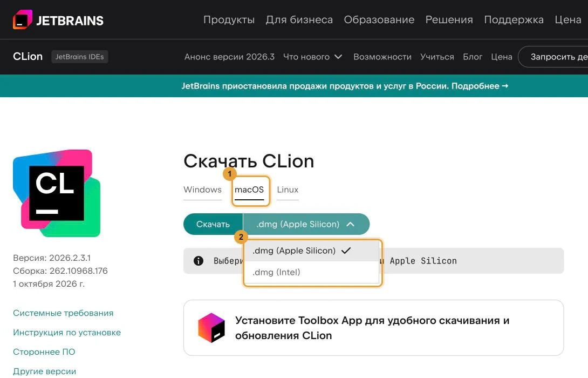Open the Возможности page
The image size is (588, 378).
pyautogui.click(x=382, y=57)
